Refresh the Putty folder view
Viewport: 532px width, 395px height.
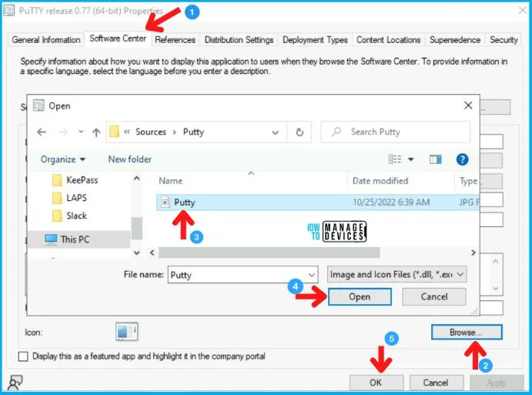click(299, 132)
